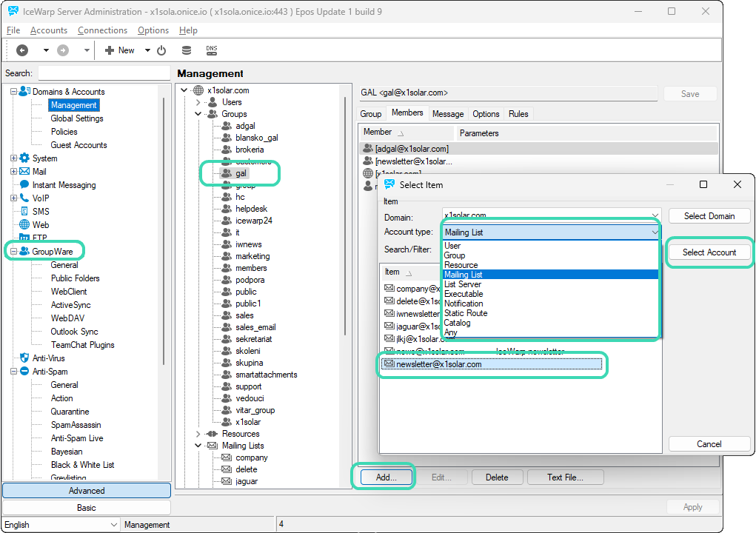Select the company mailing list in tree
756x533 pixels.
tap(244, 457)
